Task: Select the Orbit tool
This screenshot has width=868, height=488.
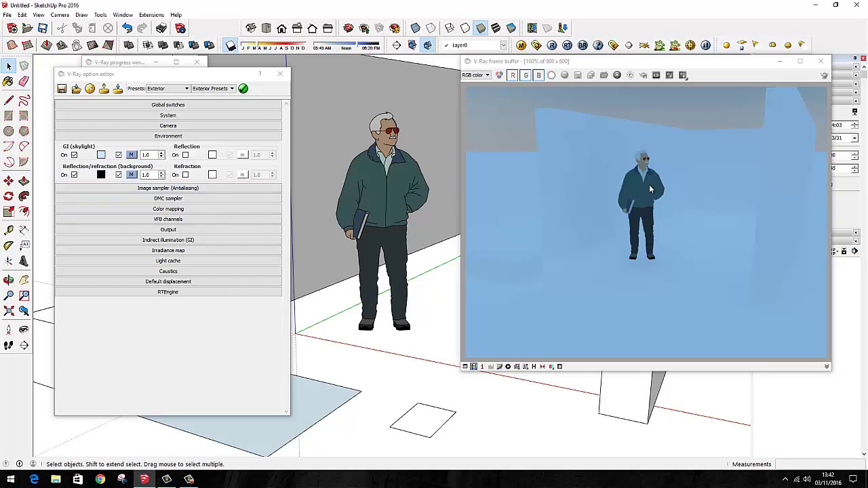Action: 8,279
